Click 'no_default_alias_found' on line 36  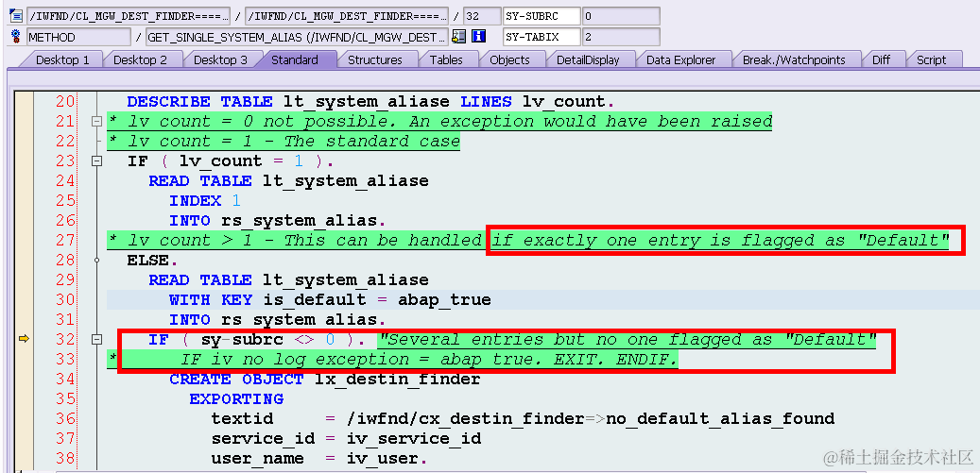pyautogui.click(x=720, y=418)
